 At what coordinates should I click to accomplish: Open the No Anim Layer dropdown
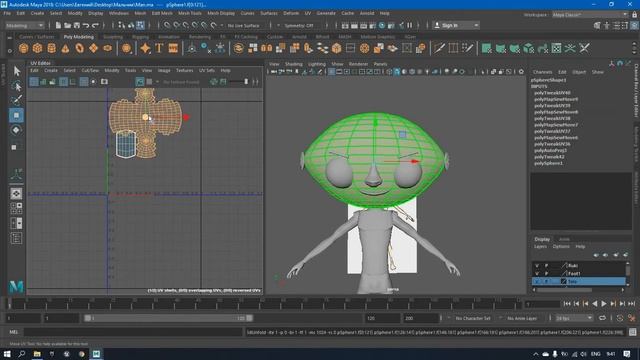pyautogui.click(x=522, y=318)
